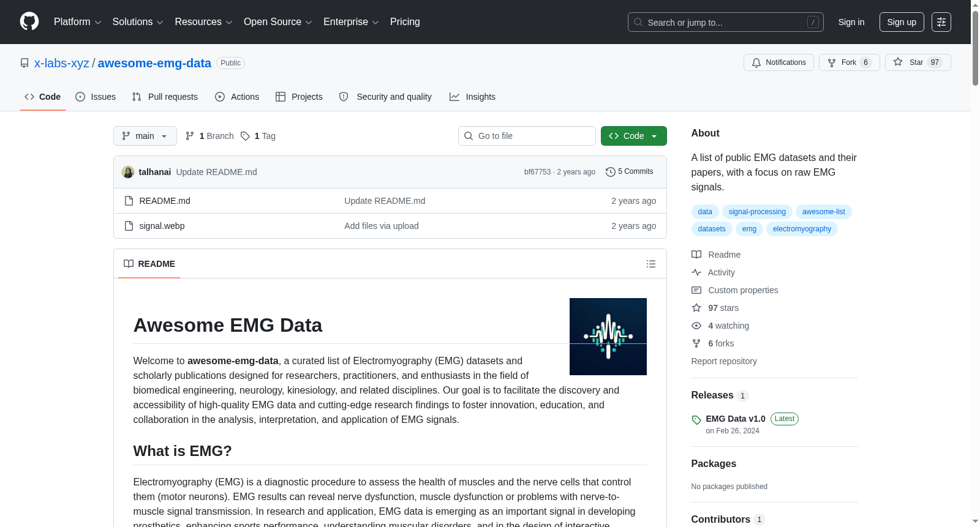Open commit bf67753
The width and height of the screenshot is (980, 527).
click(537, 172)
